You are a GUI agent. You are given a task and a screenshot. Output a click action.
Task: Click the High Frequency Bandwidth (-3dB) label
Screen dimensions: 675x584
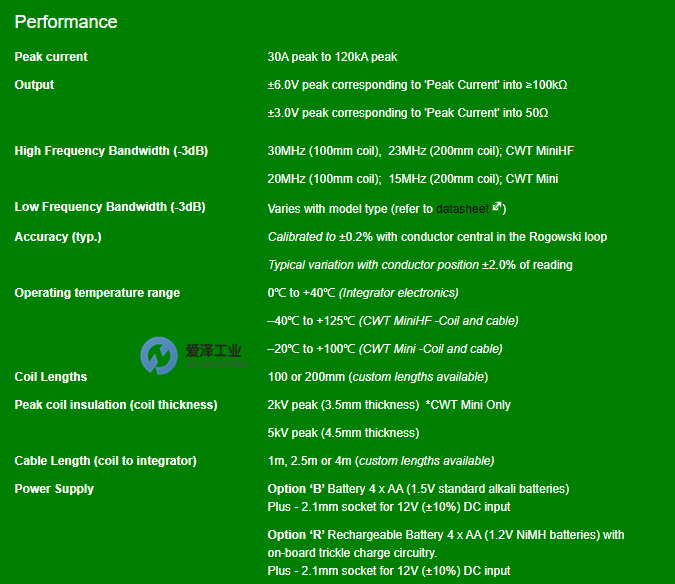[x=111, y=151]
